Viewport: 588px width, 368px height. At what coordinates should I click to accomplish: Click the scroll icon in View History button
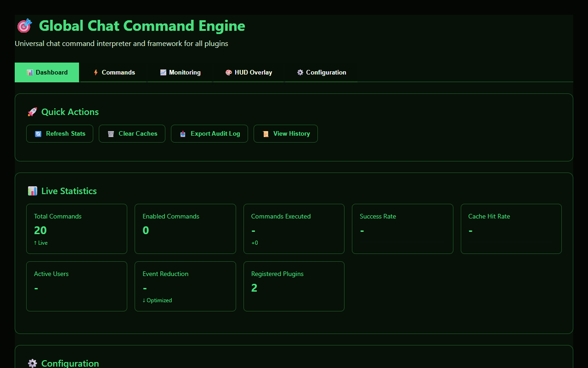pos(266,134)
